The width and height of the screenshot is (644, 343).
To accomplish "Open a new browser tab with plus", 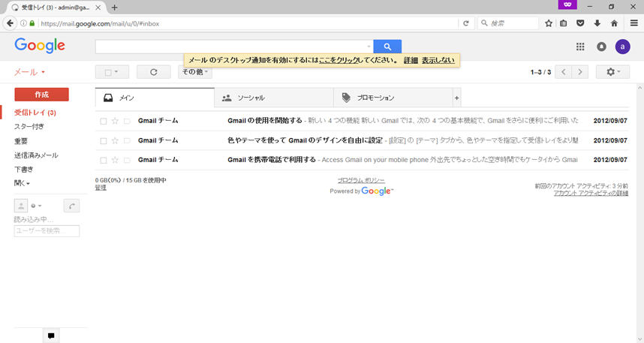I will click(115, 8).
